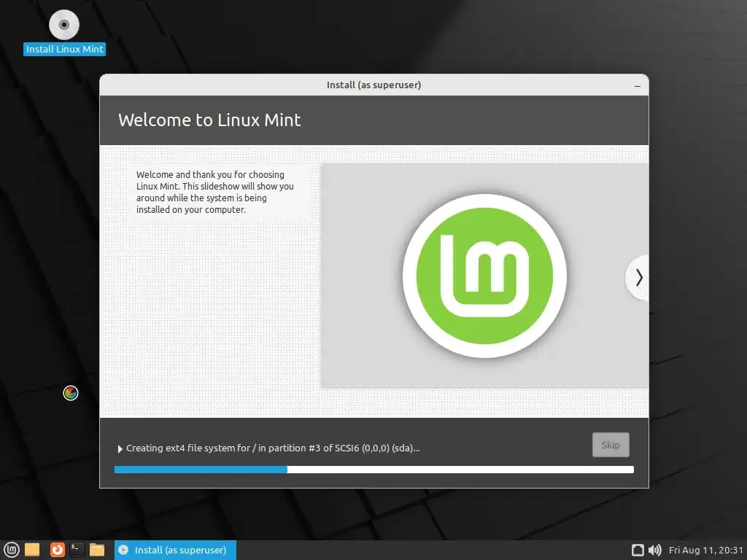Click the Skip button

[611, 445]
